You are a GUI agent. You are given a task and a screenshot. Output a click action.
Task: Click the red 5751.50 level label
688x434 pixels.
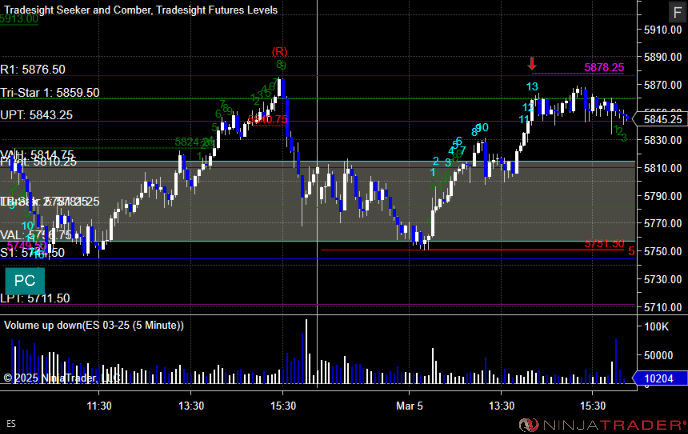604,243
